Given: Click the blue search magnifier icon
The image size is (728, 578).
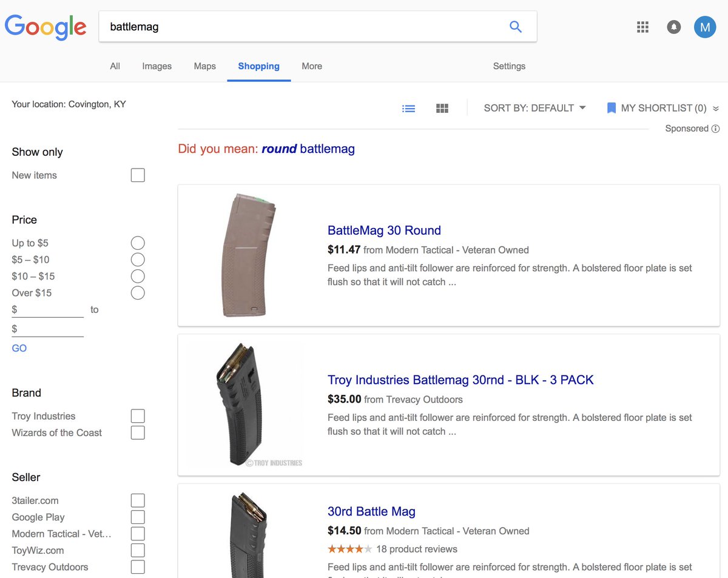Looking at the screenshot, I should [516, 26].
